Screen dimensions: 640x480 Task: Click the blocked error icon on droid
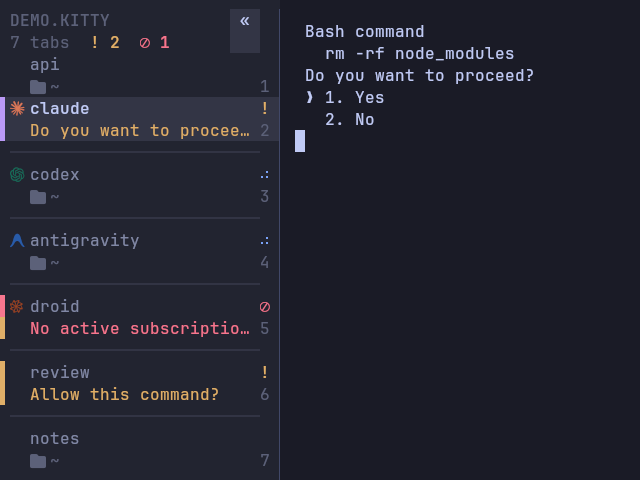coord(264,307)
